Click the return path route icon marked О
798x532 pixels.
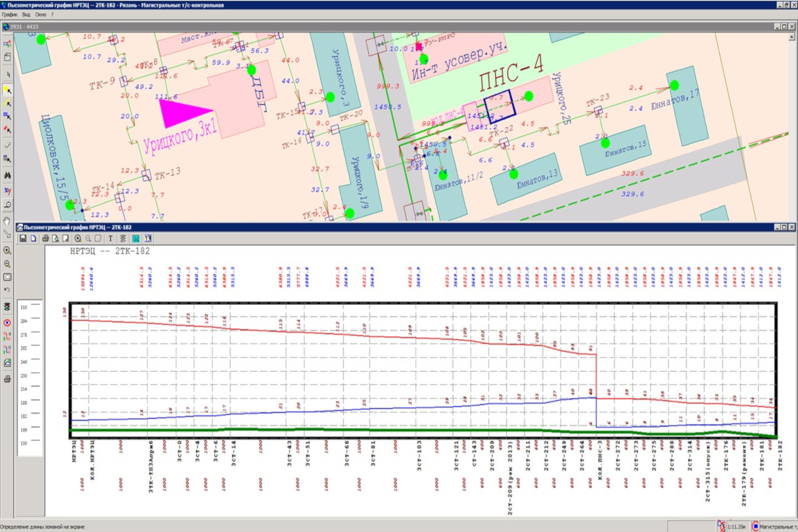point(7,350)
